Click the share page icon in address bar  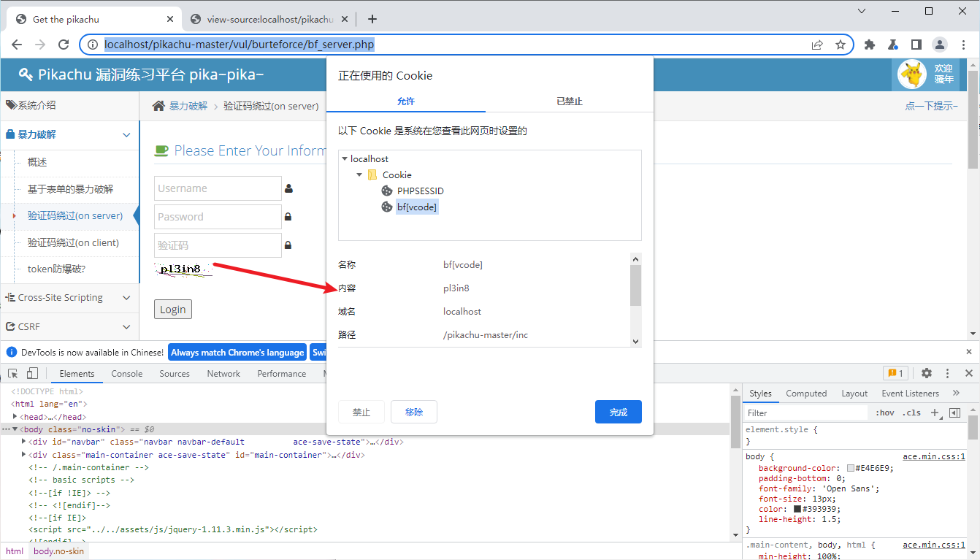tap(817, 45)
